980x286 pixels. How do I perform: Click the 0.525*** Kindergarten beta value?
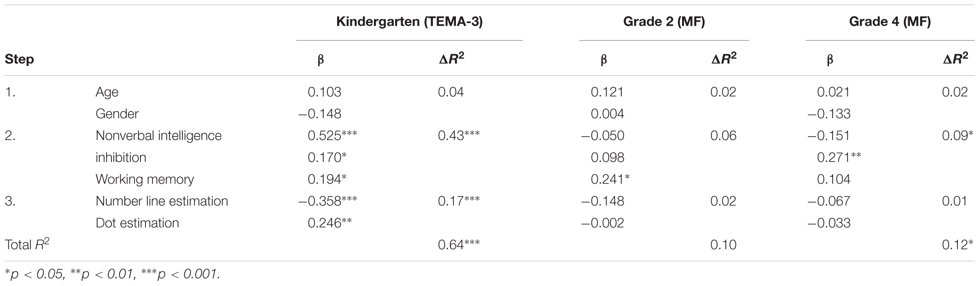[x=332, y=135]
